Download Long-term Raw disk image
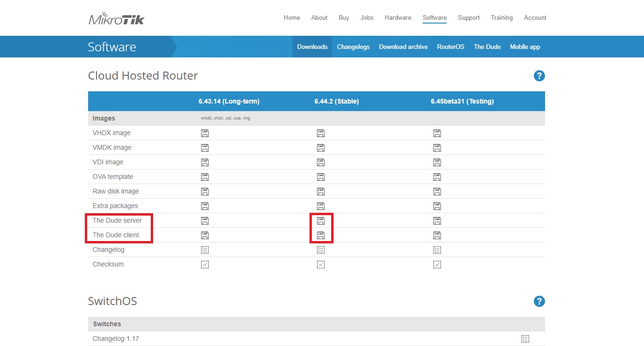The image size is (644, 346). [205, 192]
